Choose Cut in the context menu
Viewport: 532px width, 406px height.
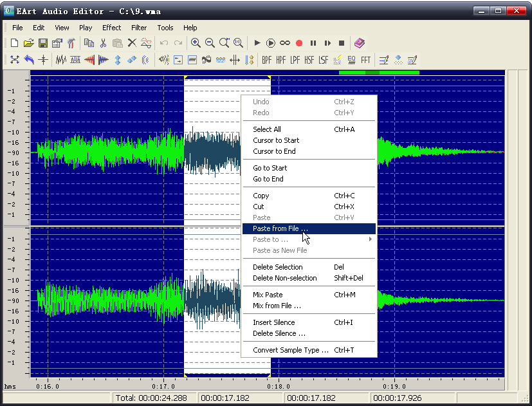pos(309,207)
